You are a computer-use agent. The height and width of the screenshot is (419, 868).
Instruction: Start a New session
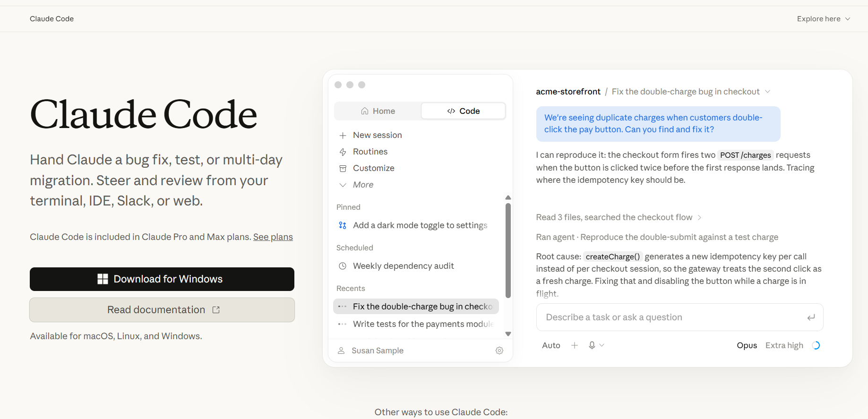click(x=377, y=135)
